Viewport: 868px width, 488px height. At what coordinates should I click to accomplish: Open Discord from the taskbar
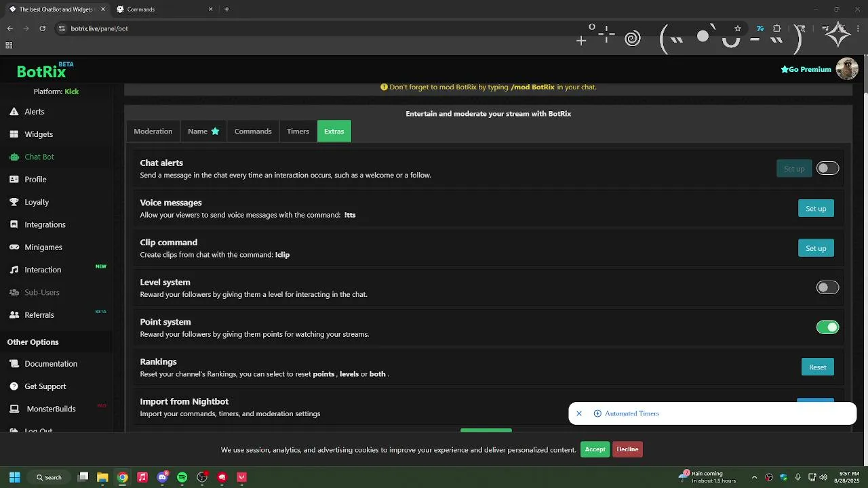[162, 477]
